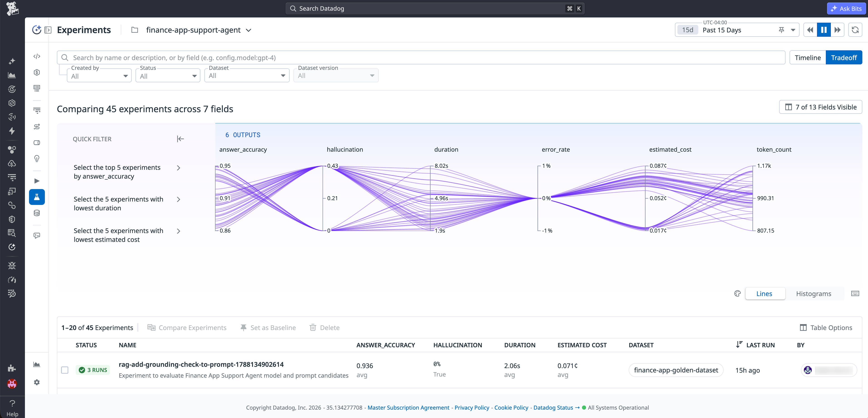Click Set as Baseline
Screen dimensions: 868x418
pyautogui.click(x=268, y=328)
